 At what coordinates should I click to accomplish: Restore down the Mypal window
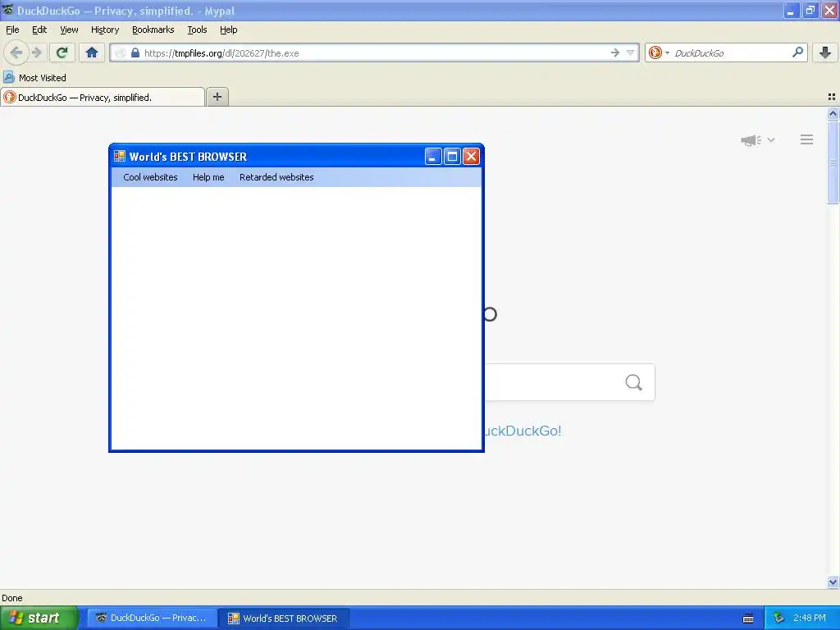click(810, 10)
